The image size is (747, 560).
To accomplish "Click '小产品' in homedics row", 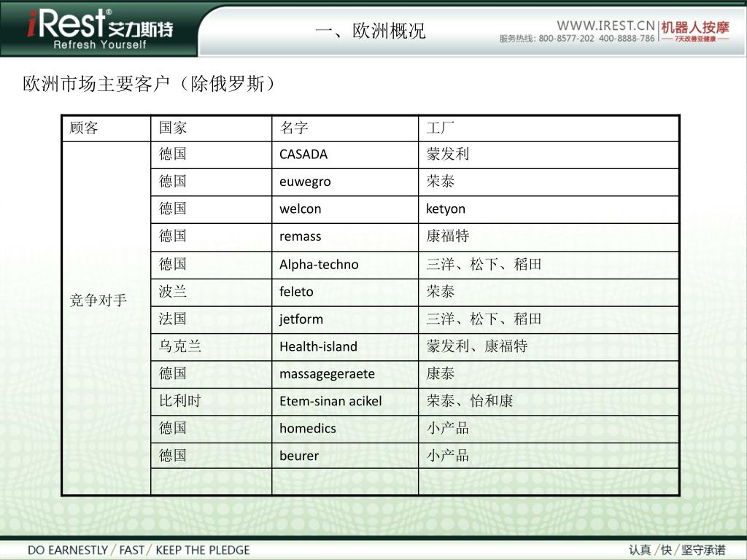I will (549, 429).
